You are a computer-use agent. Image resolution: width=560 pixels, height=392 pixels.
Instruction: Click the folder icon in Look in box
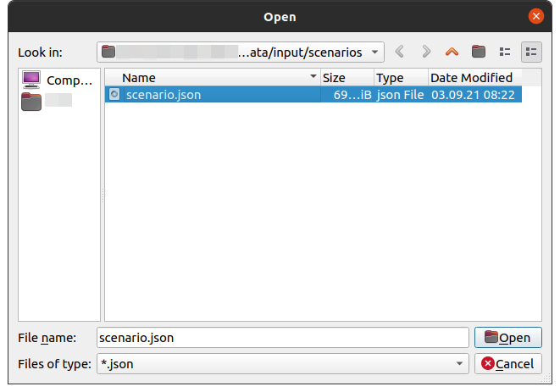(108, 52)
